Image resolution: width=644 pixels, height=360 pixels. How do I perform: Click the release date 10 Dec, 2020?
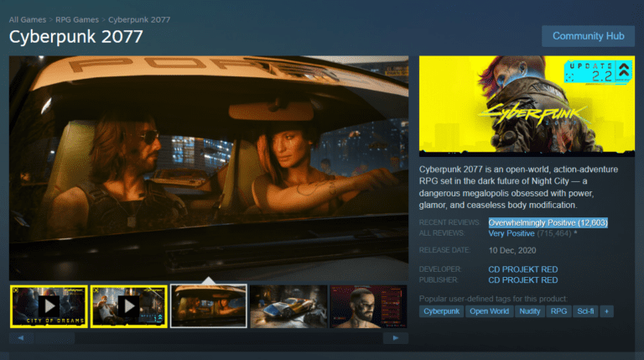pyautogui.click(x=512, y=251)
